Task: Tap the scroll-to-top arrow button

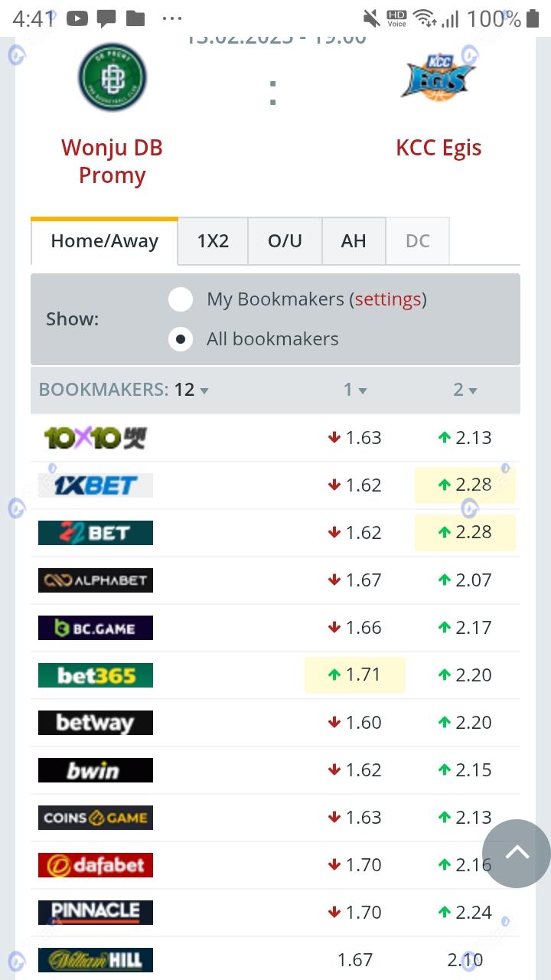Action: [x=517, y=853]
